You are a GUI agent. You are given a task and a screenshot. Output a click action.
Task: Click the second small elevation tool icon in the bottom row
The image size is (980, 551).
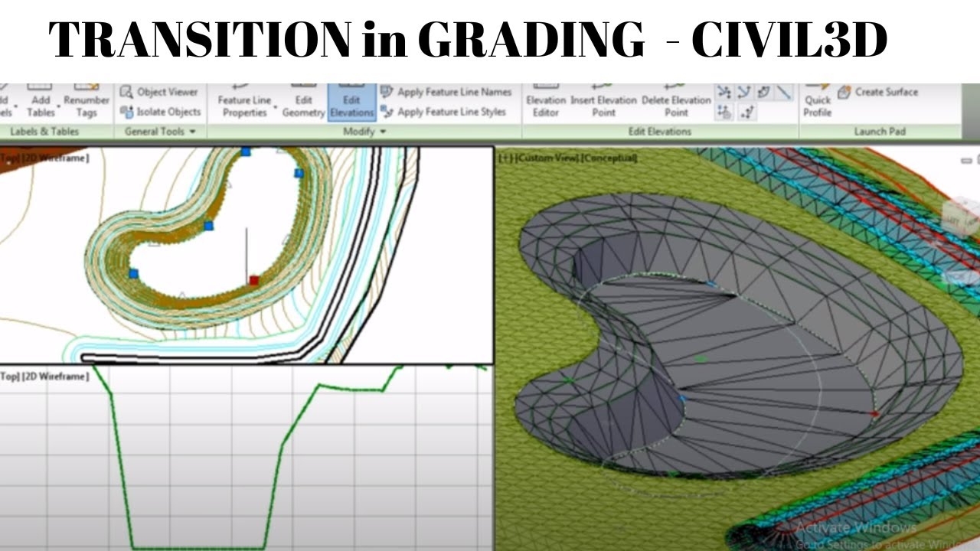(746, 112)
